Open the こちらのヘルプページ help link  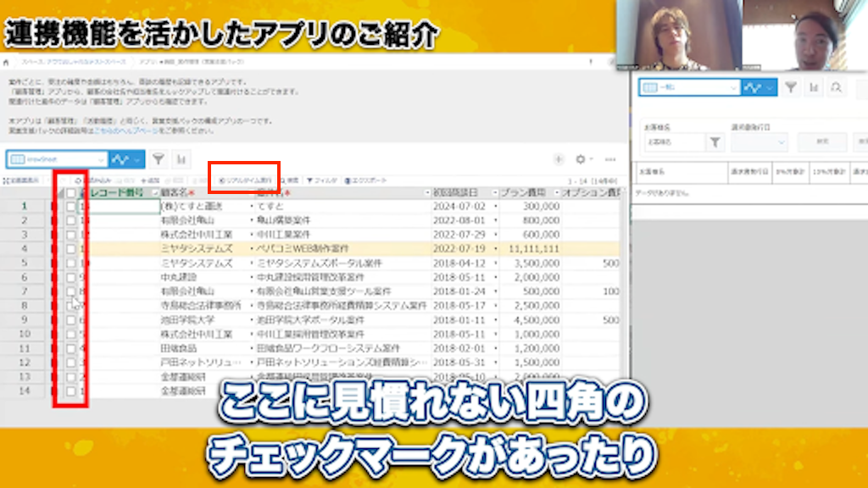[126, 130]
